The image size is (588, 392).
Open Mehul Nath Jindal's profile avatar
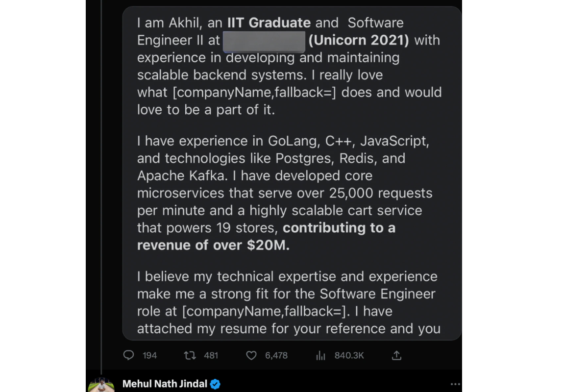[x=101, y=384]
